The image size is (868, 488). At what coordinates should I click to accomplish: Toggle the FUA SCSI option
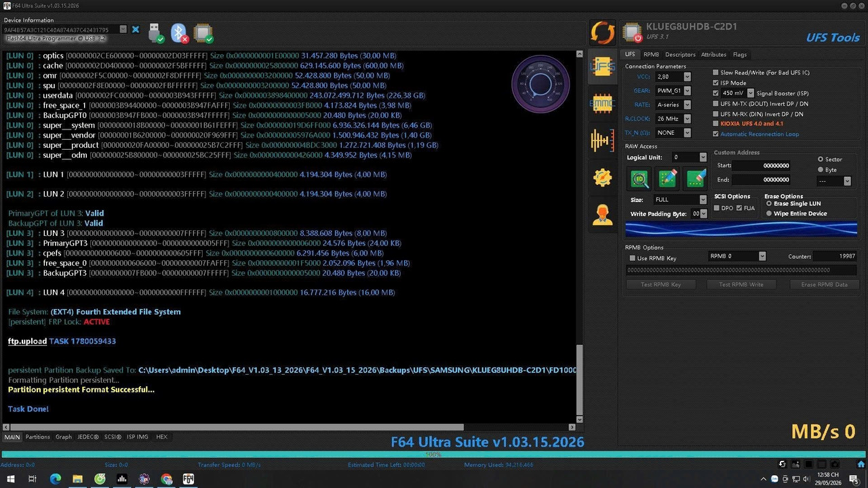tap(739, 208)
